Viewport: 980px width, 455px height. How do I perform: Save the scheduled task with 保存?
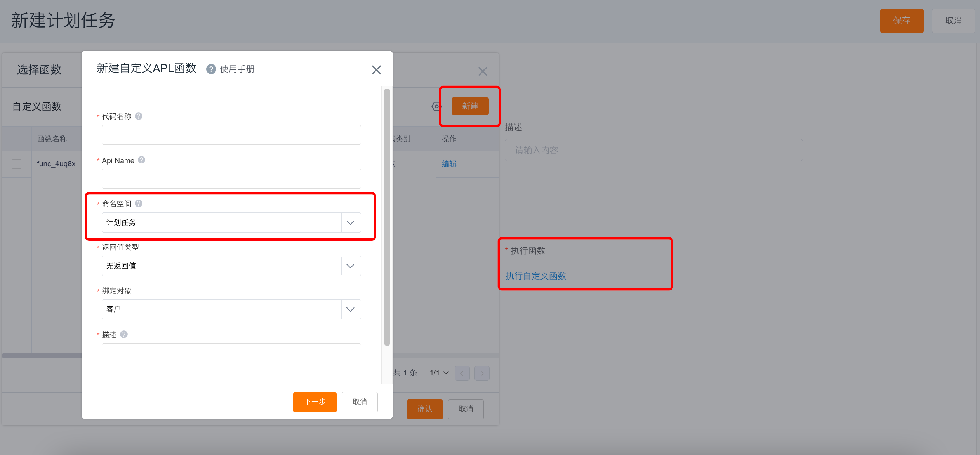tap(902, 21)
